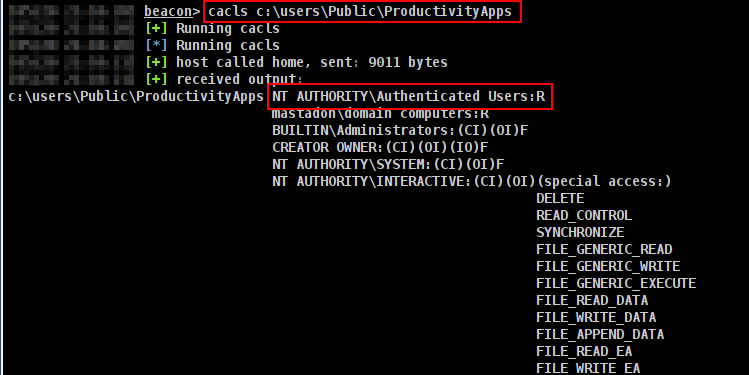
Task: Click the [+] marker beside received output
Action: [157, 79]
